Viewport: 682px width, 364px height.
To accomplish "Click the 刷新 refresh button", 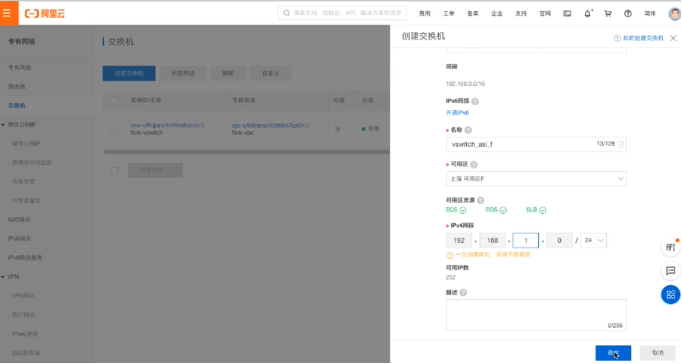I will [x=228, y=73].
